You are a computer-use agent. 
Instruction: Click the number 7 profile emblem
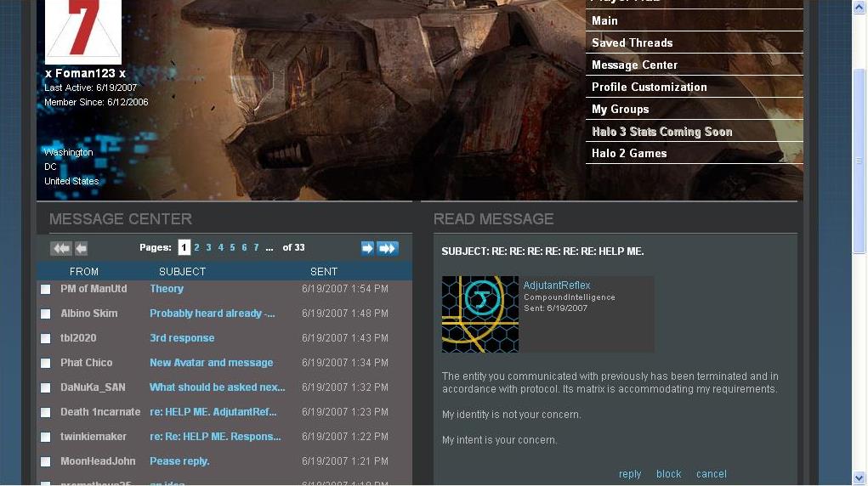83,31
